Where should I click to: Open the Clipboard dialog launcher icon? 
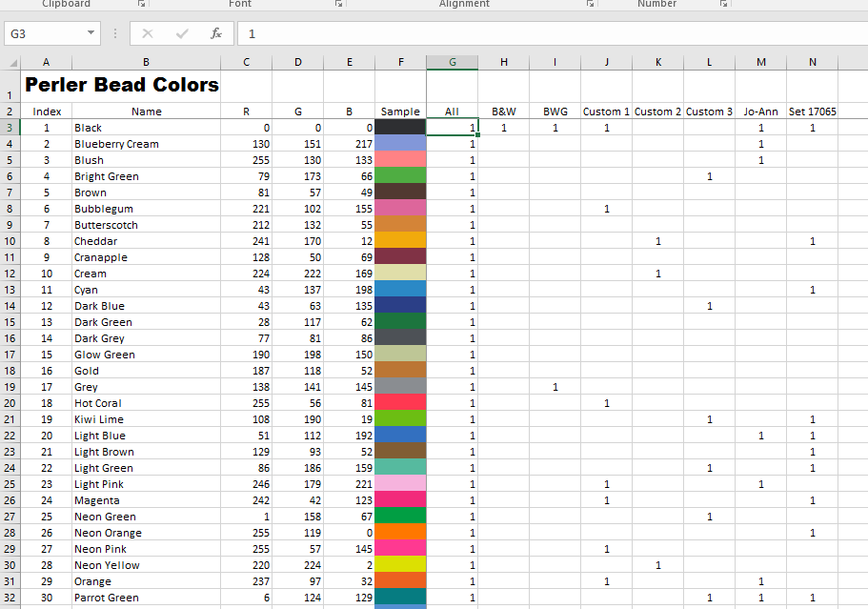[x=141, y=4]
